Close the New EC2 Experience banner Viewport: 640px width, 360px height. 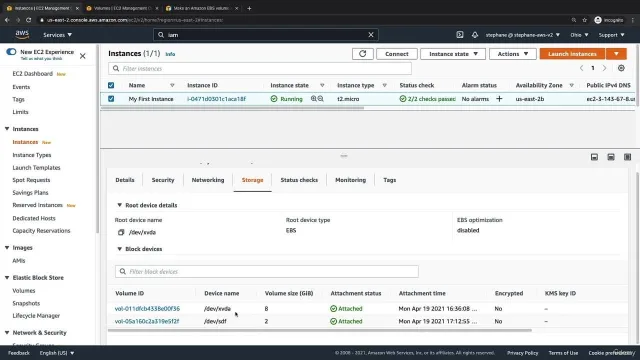pos(82,56)
